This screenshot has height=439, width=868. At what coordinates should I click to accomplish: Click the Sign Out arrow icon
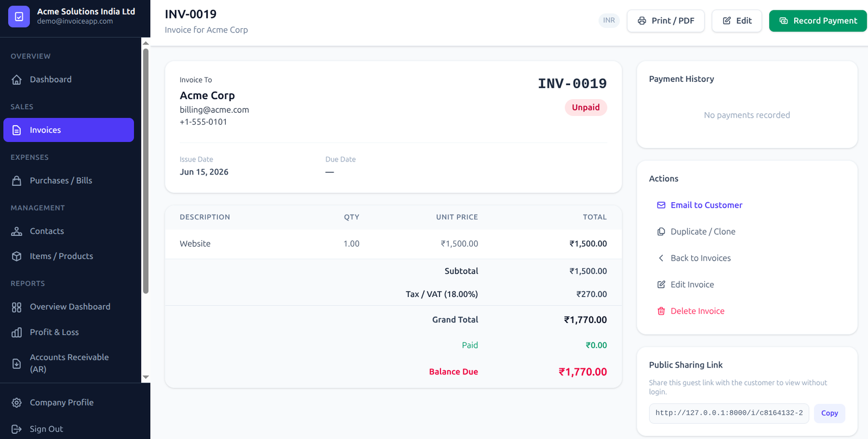(17, 429)
